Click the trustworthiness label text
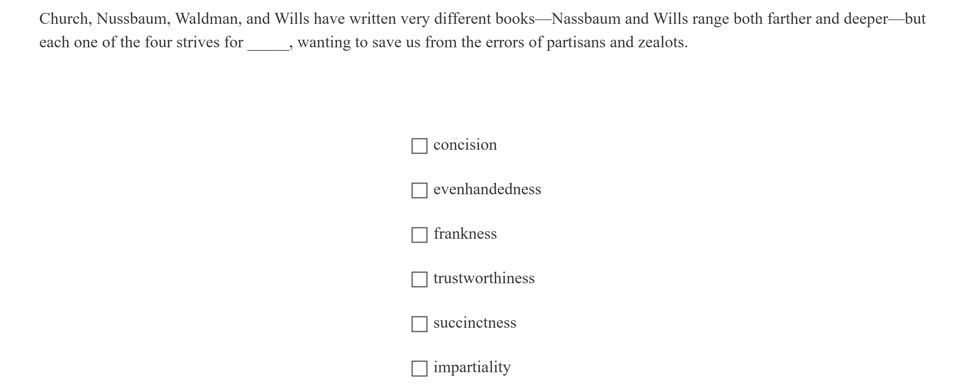The image size is (980, 386). tap(484, 278)
